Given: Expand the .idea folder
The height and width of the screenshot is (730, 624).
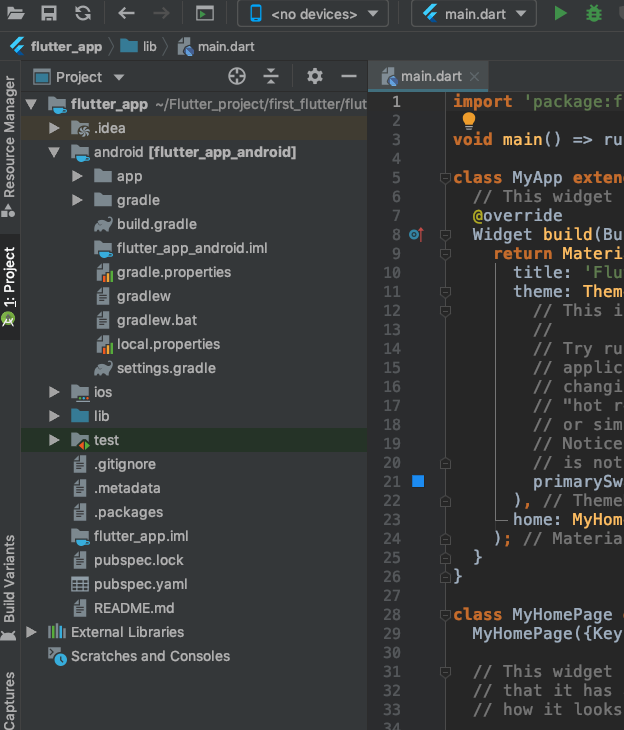Looking at the screenshot, I should coord(54,128).
